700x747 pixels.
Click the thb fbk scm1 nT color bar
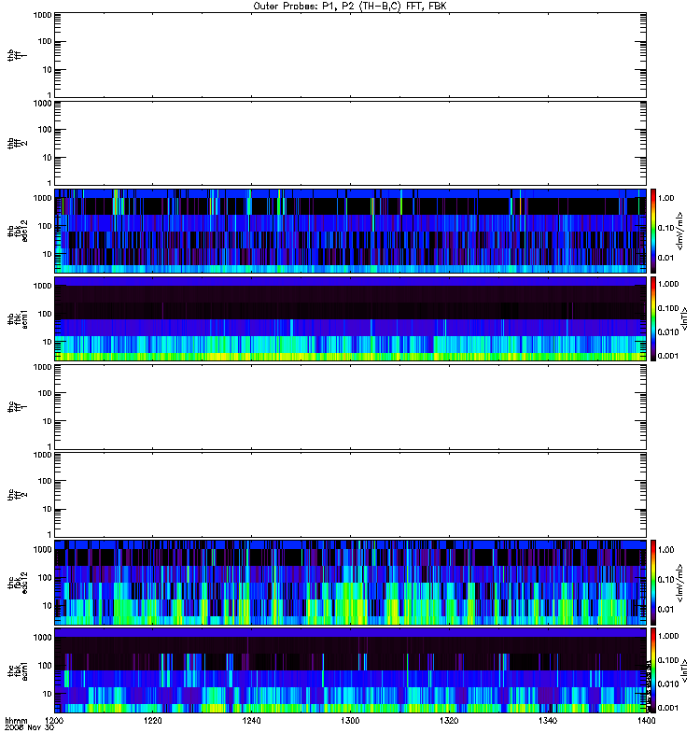coord(653,319)
